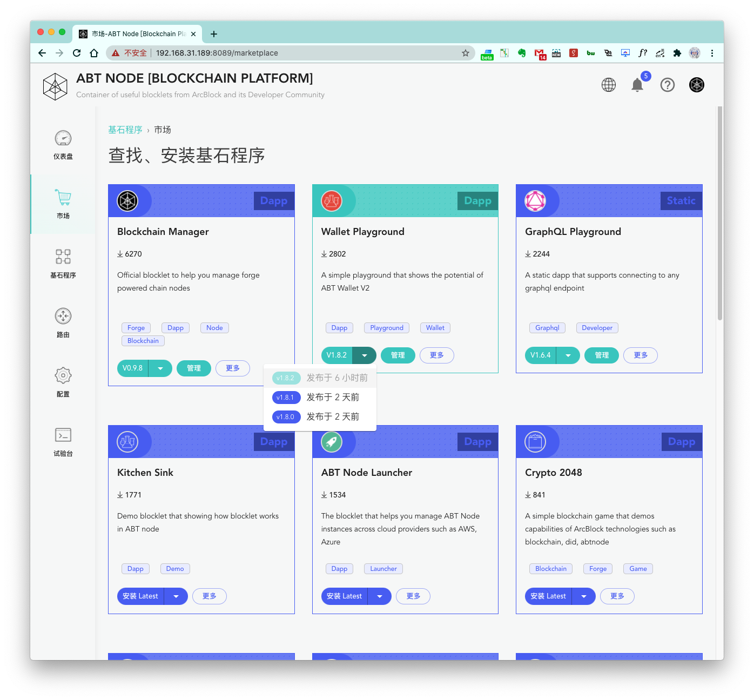754x700 pixels.
Task: Expand GraphQL Playground V1.6.4 version dropdown
Action: 568,355
